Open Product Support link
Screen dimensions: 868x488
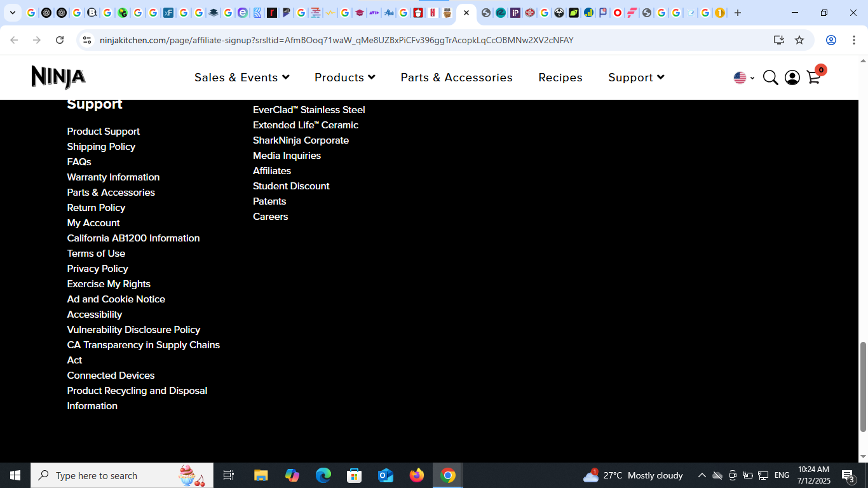click(x=104, y=132)
